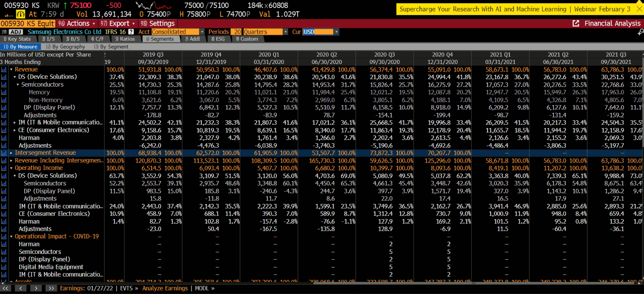
Task: Click the intraday sparkline price chart
Action: 153,6
